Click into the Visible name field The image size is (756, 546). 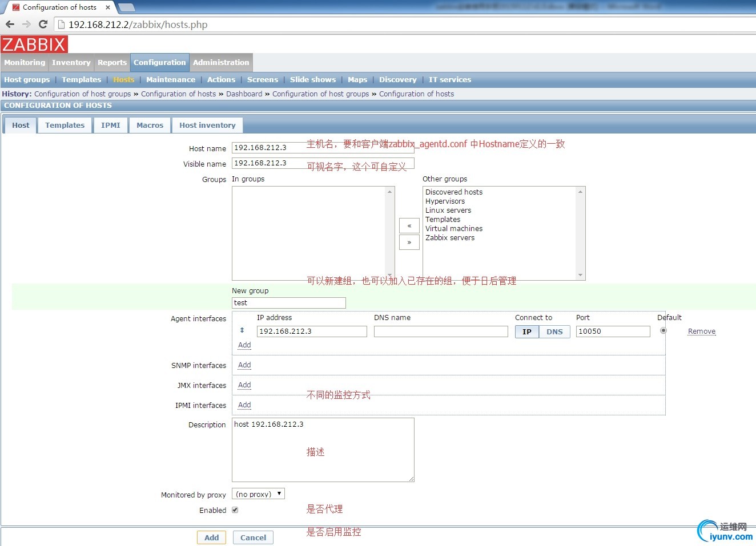click(x=323, y=163)
